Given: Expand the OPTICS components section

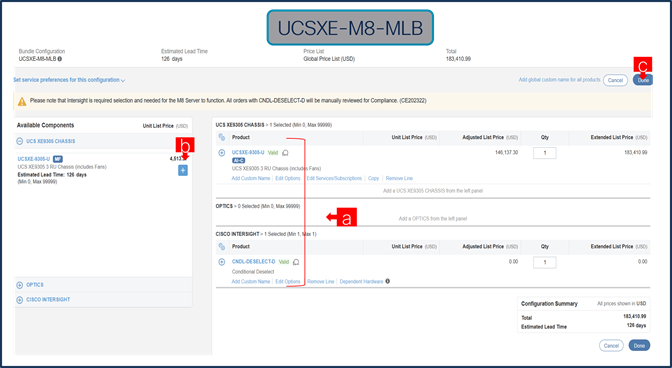Looking at the screenshot, I should pyautogui.click(x=20, y=285).
